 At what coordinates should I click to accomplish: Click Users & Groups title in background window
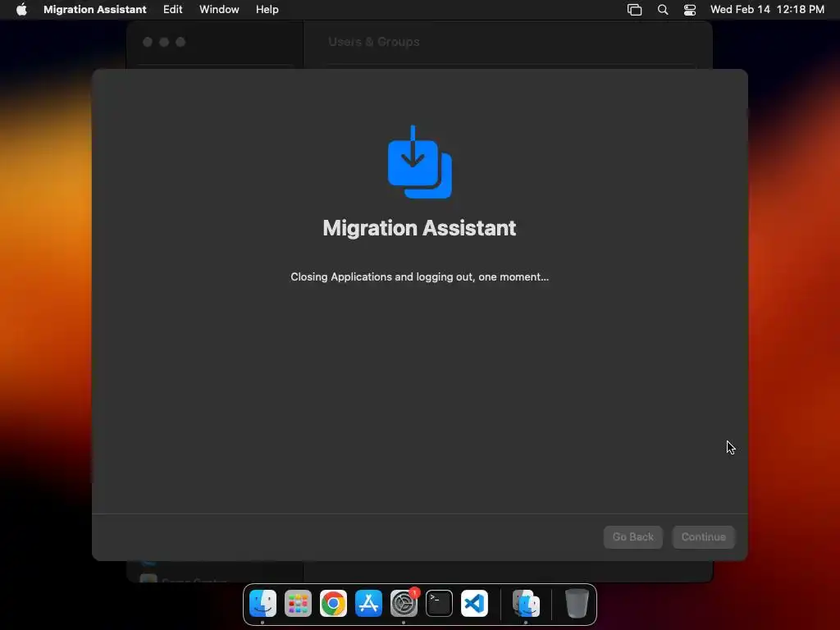[374, 42]
